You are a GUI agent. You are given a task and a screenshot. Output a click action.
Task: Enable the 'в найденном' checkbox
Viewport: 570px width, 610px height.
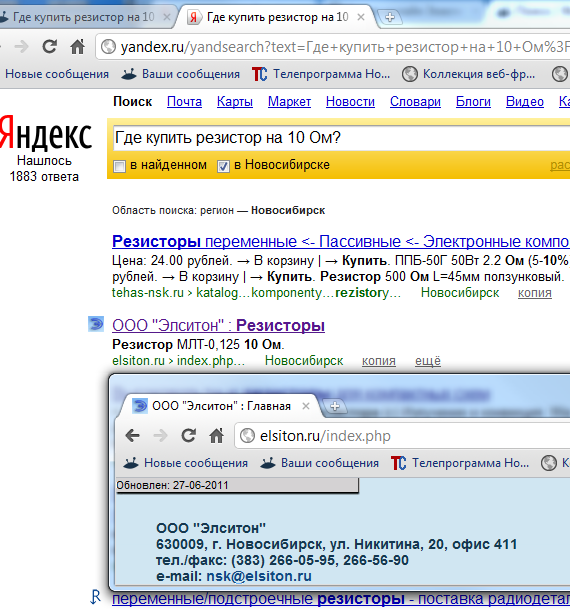[119, 167]
